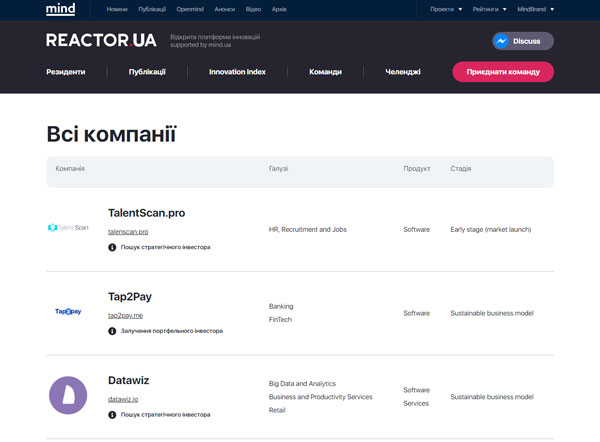This screenshot has width=600, height=442.
Task: Open Публікації in top mind navigation
Action: click(x=152, y=9)
